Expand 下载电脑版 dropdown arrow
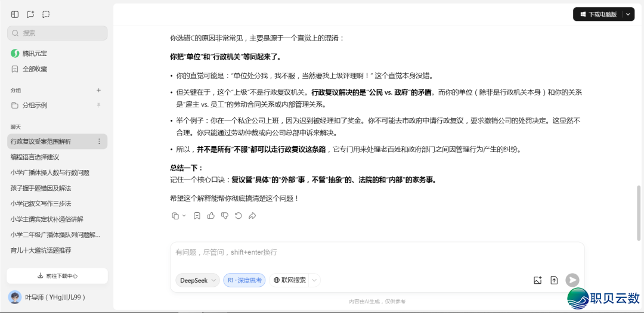 tap(628, 14)
